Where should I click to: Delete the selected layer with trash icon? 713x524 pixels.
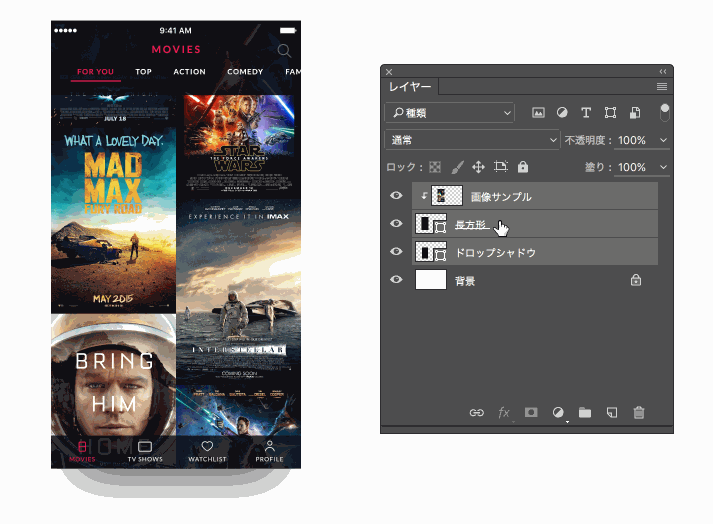coord(639,413)
